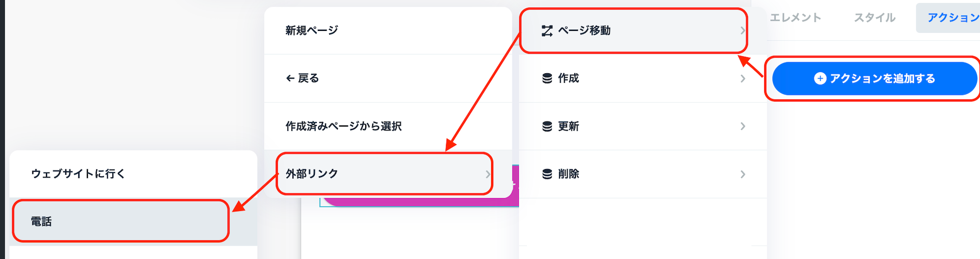Viewport: 980px width, 259px height.
Task: Select 新規ページ from the menu
Action: (312, 31)
